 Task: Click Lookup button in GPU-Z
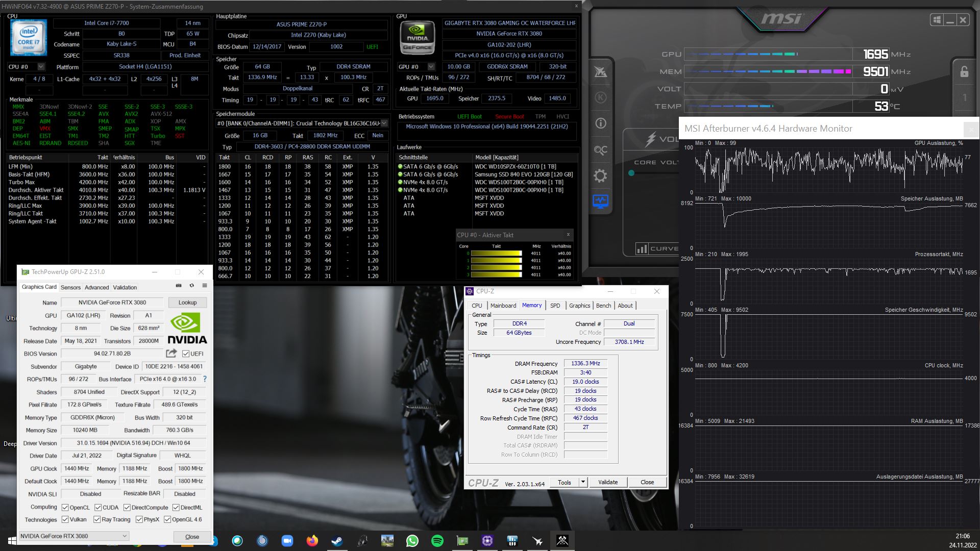pos(187,302)
